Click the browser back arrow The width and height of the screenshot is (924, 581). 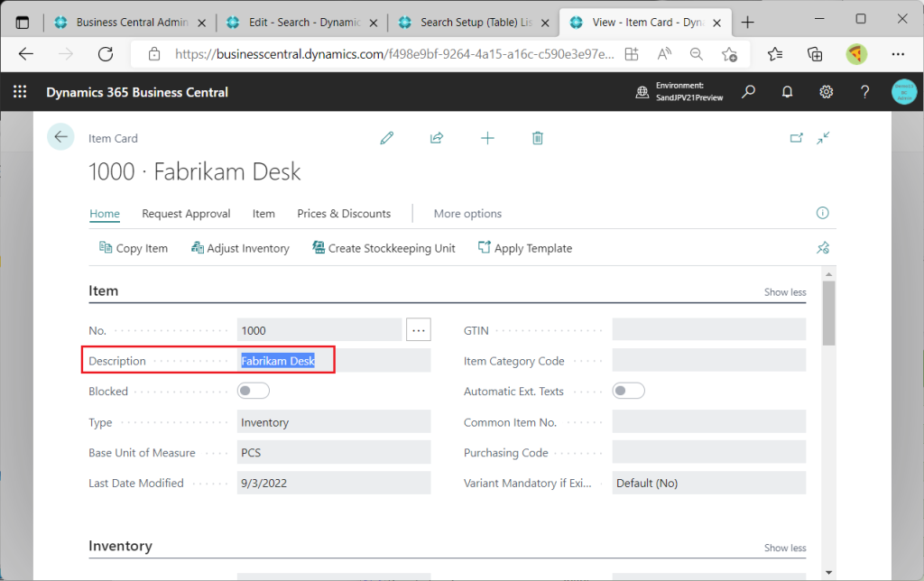[x=26, y=54]
